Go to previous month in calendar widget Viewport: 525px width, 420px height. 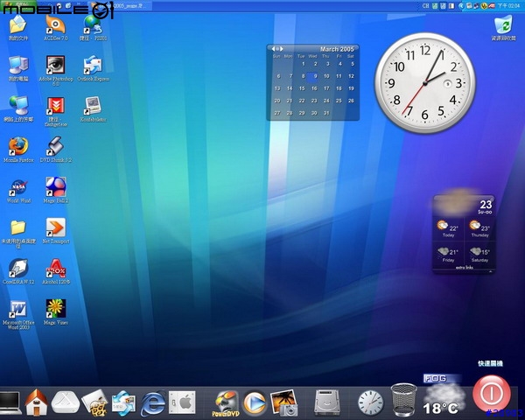coord(274,49)
